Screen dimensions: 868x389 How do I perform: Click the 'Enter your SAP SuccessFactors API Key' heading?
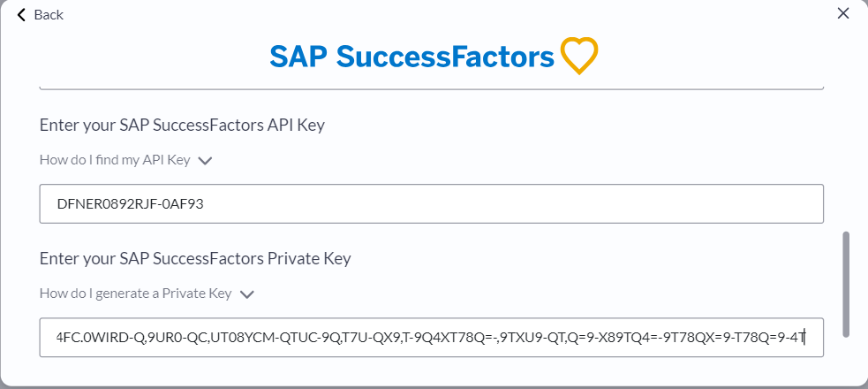pyautogui.click(x=182, y=126)
